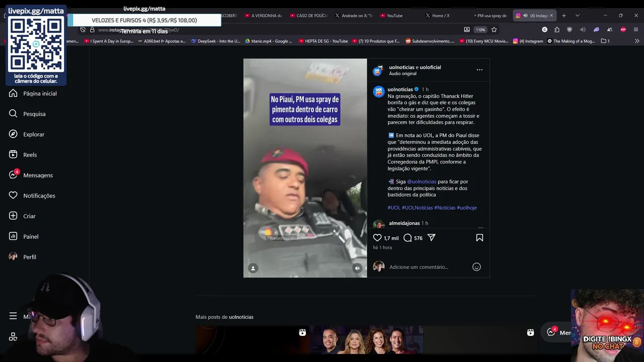Viewport: 644px width, 362px height.
Task: Open the uolnoticias avatar in post header
Action: [378, 70]
